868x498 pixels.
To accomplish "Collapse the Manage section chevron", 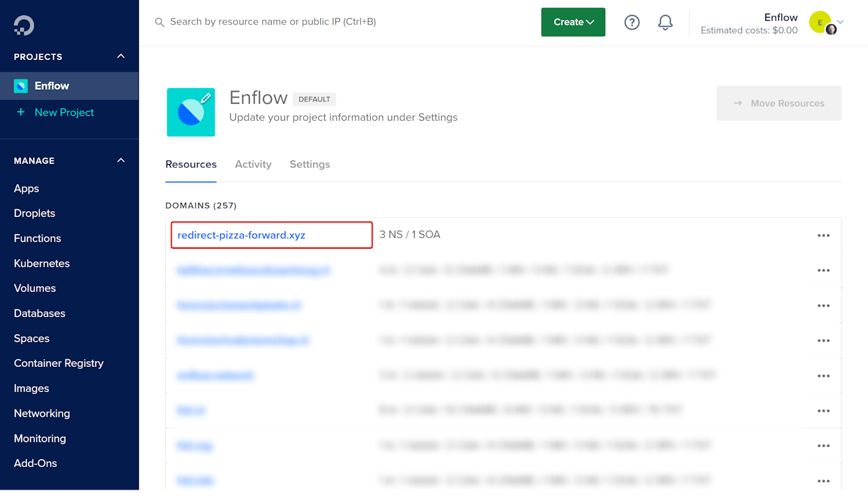I will tap(121, 161).
